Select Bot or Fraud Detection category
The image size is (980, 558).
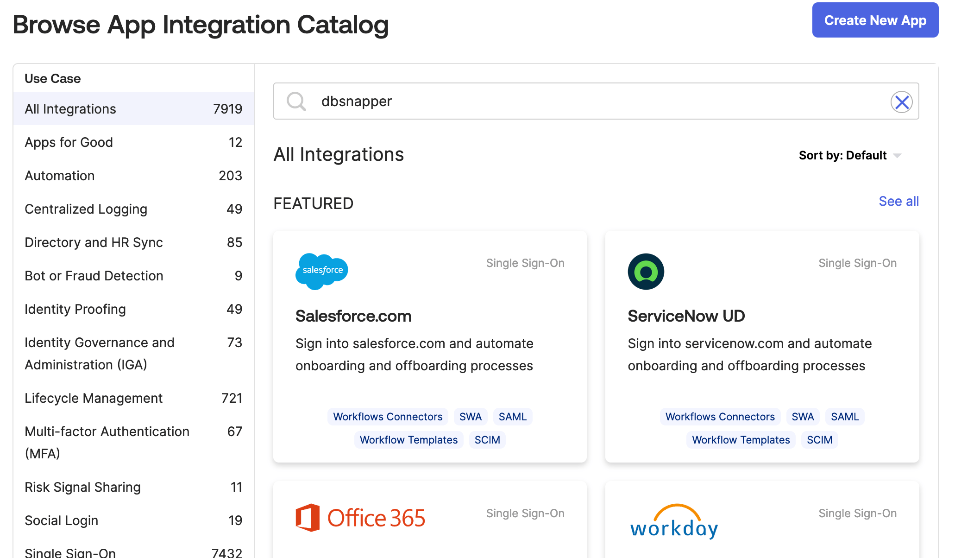(x=133, y=276)
